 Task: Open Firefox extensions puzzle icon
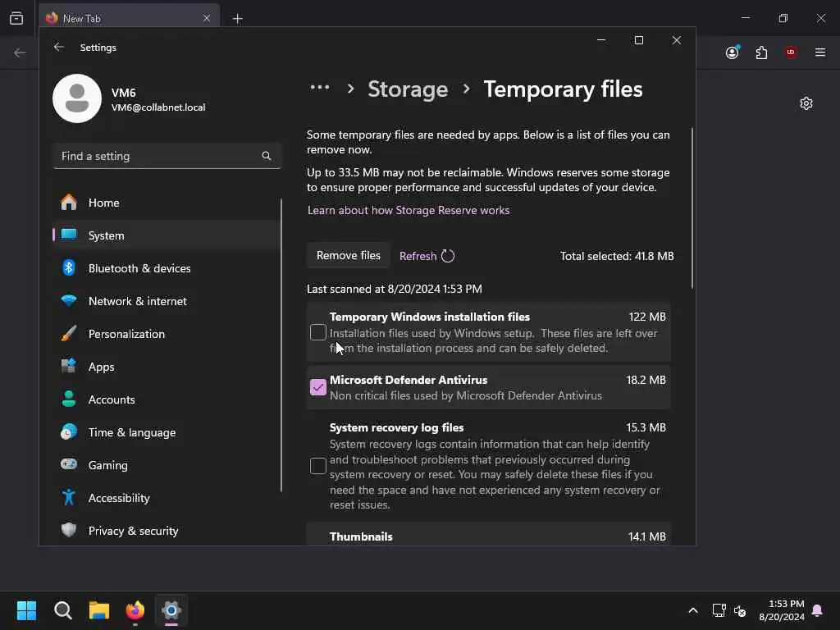pos(761,52)
